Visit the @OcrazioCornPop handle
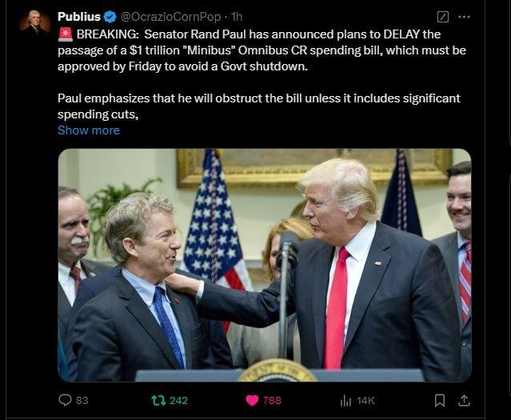The width and height of the screenshot is (511, 420). coord(171,17)
